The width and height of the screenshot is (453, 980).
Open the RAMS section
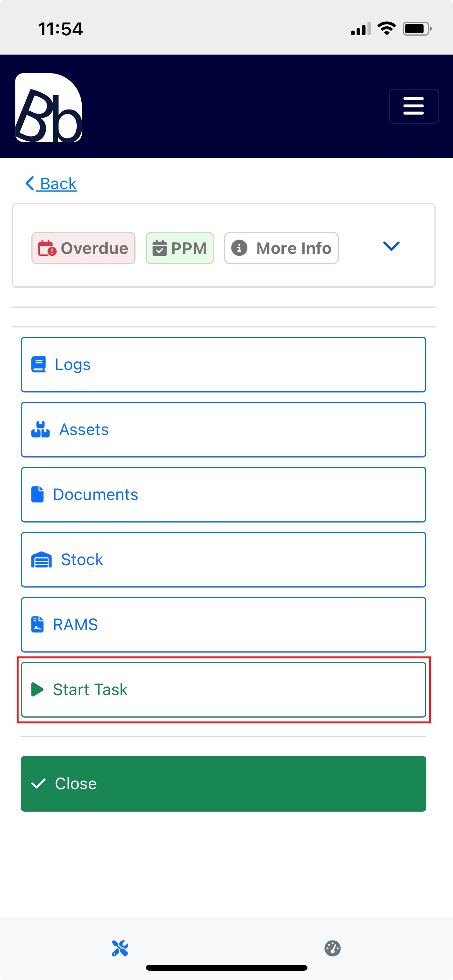coord(223,625)
